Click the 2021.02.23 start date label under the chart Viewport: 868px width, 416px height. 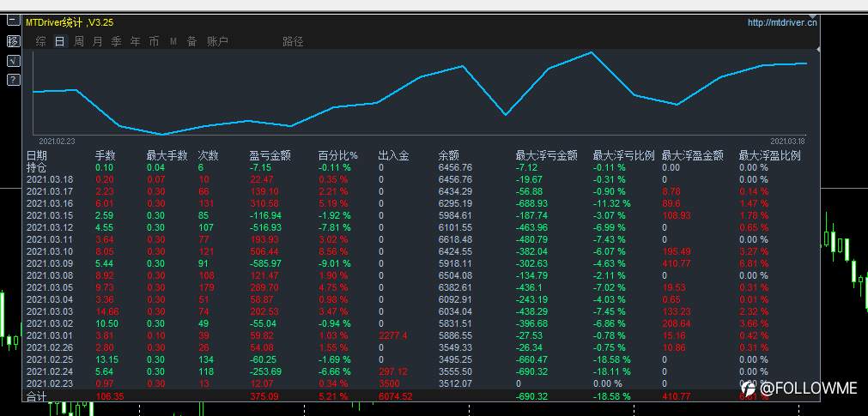(57, 142)
